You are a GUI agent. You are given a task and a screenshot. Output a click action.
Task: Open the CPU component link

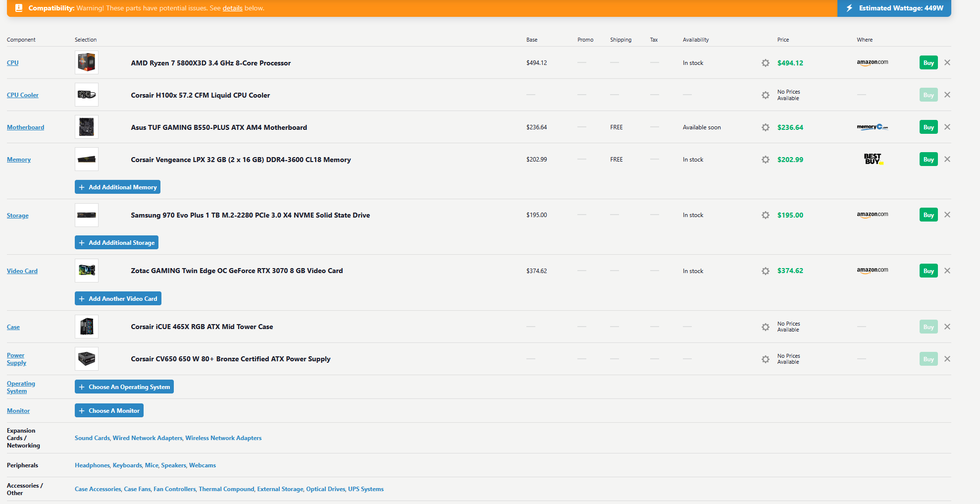[13, 63]
